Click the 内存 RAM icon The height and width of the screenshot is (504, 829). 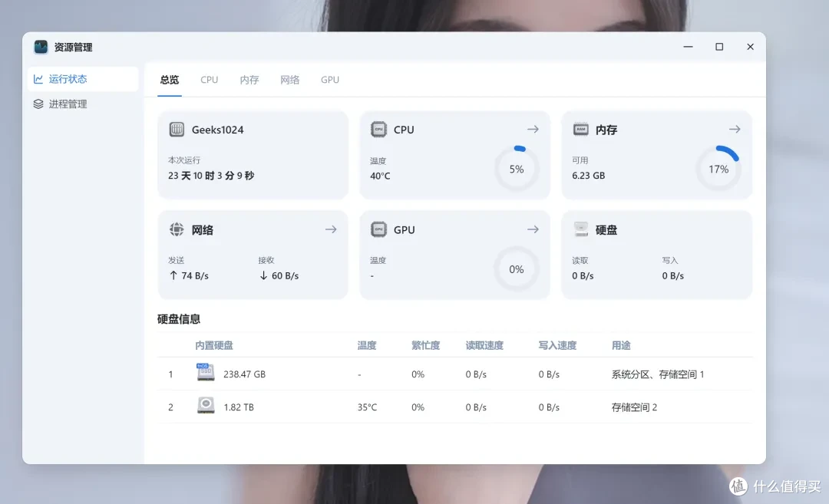[580, 130]
